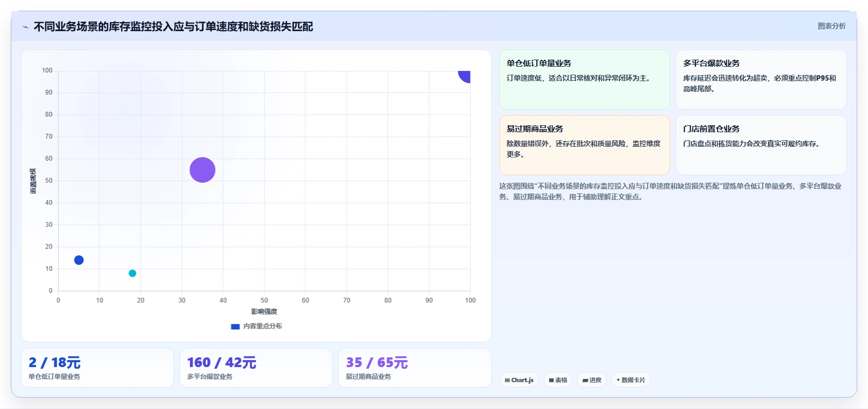Click the Chart.js tag icon
The height and width of the screenshot is (409, 868).
(x=507, y=380)
